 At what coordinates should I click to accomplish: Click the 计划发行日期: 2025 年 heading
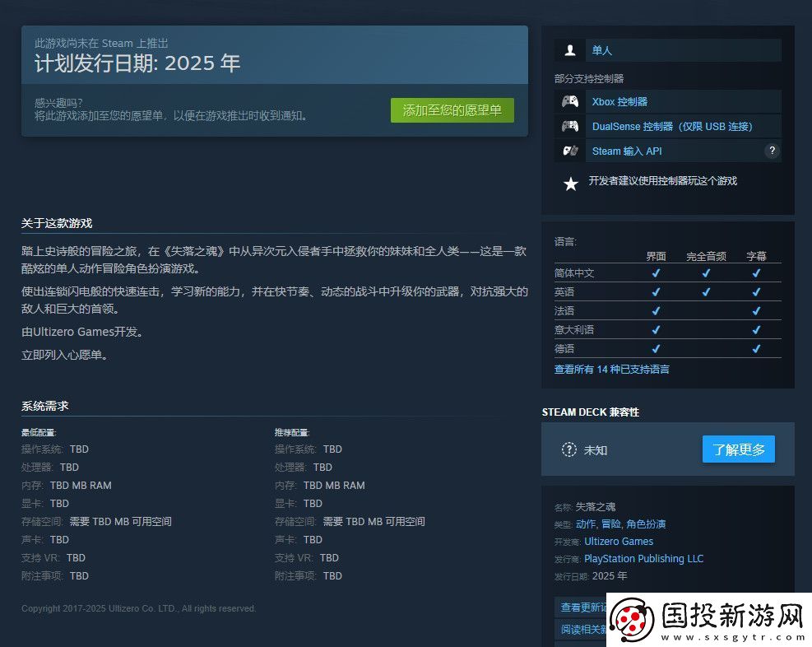point(137,63)
